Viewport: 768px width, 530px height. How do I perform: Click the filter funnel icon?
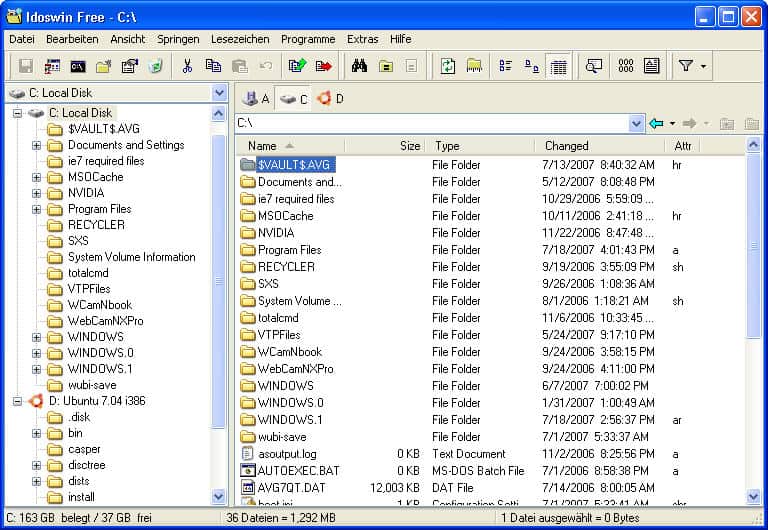[685, 66]
